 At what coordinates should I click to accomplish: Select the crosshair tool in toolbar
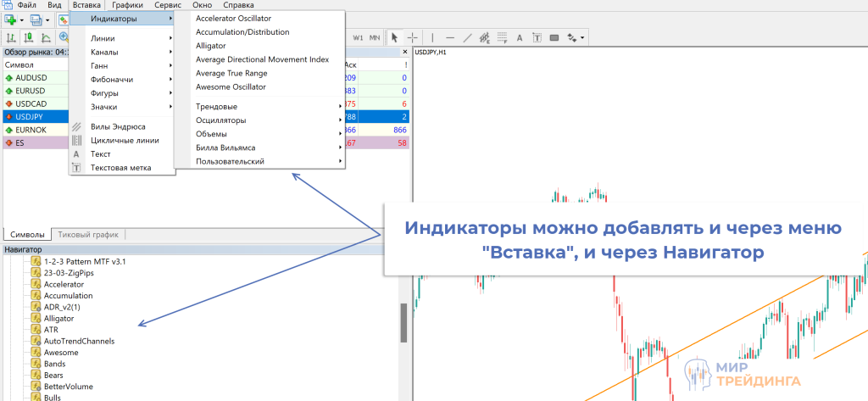[413, 37]
